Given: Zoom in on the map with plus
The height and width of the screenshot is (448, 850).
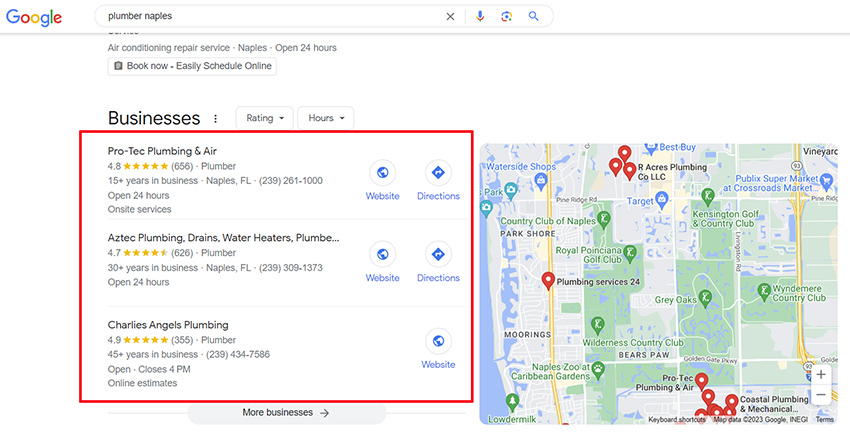Looking at the screenshot, I should [821, 374].
